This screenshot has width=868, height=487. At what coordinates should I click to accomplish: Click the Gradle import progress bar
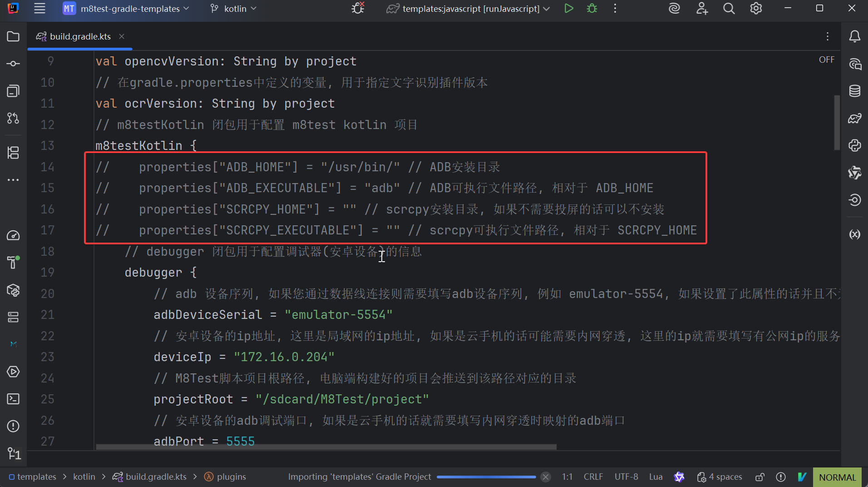click(486, 477)
